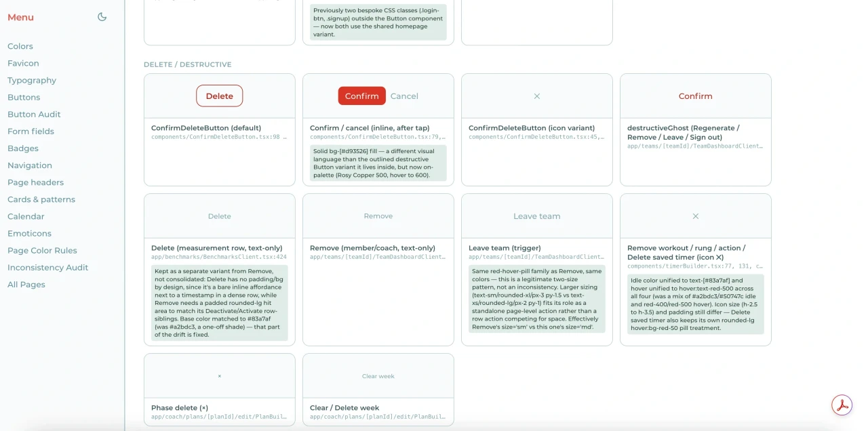
Task: Select Emoticons from the menu
Action: (x=29, y=233)
